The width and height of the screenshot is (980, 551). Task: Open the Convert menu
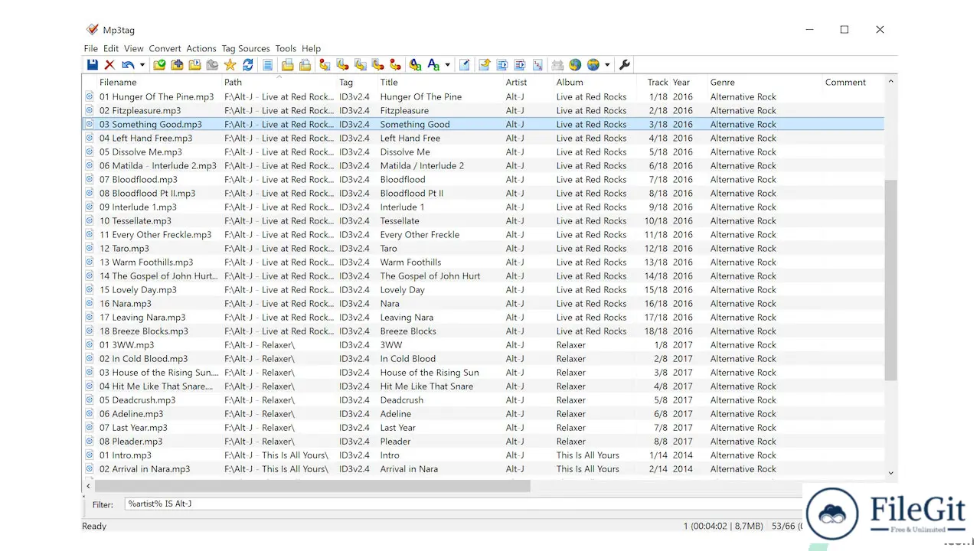coord(165,48)
